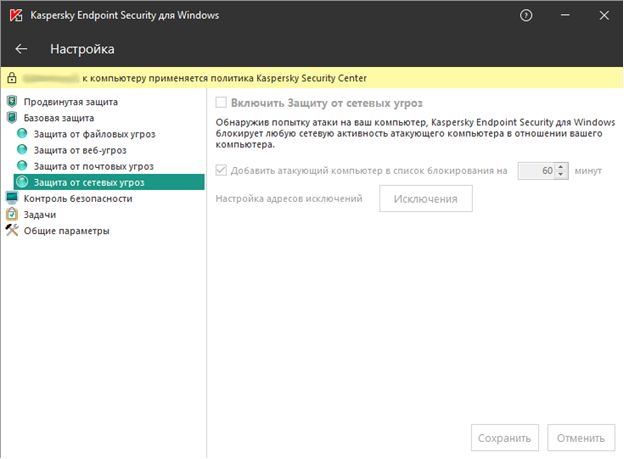Viewport: 624px width, 459px height.
Task: Click the Продвинутая защита shield icon
Action: [12, 102]
